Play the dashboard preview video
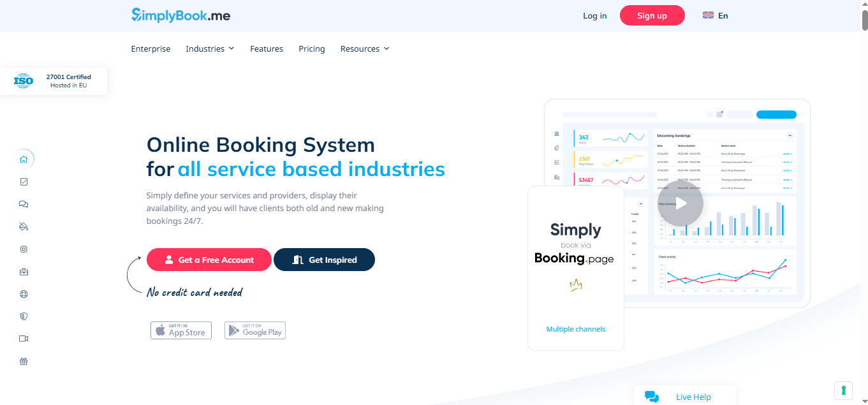 pyautogui.click(x=680, y=204)
